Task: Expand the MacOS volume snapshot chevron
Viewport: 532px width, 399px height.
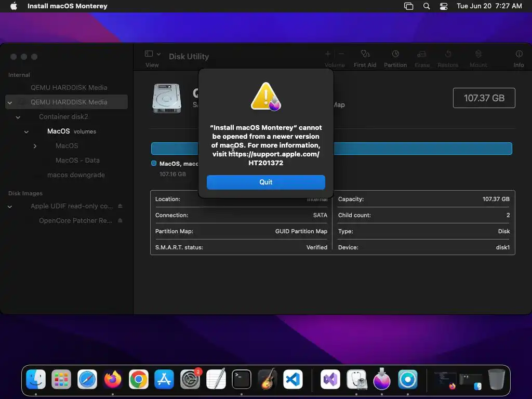Action: pyautogui.click(x=35, y=146)
